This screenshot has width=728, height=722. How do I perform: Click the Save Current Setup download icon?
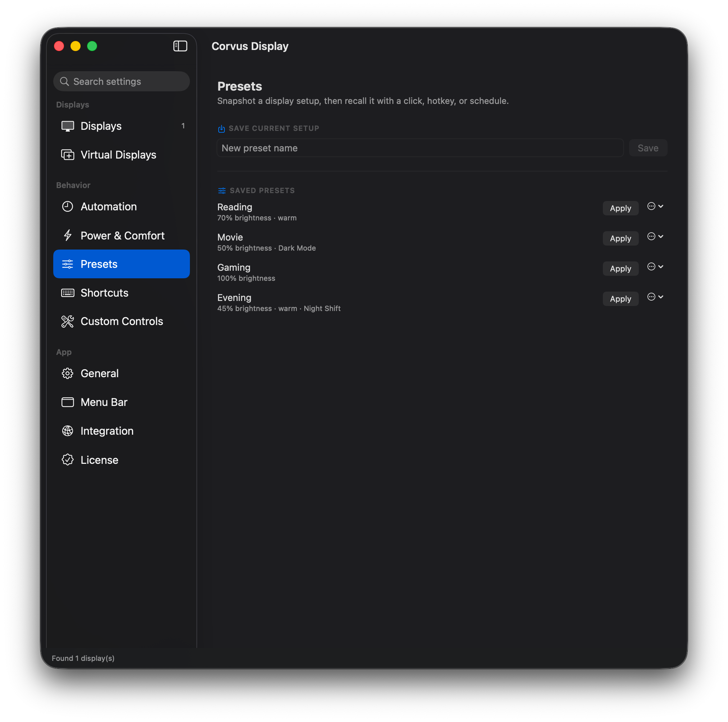(x=222, y=129)
